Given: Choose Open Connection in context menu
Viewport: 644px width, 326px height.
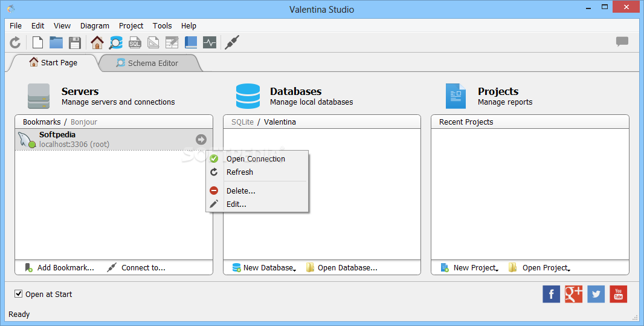Looking at the screenshot, I should 257,158.
